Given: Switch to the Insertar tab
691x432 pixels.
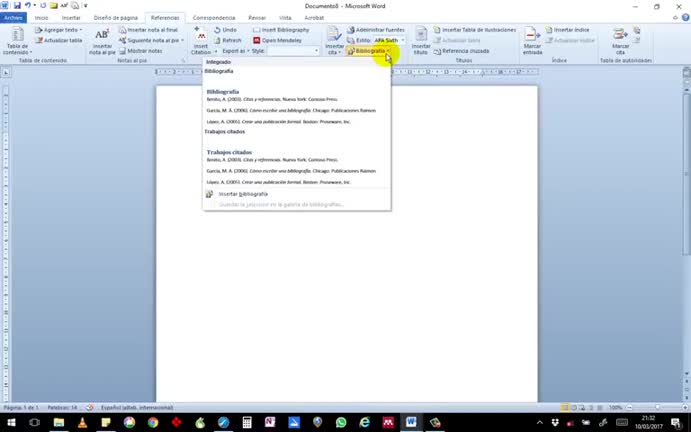Looking at the screenshot, I should [x=71, y=18].
